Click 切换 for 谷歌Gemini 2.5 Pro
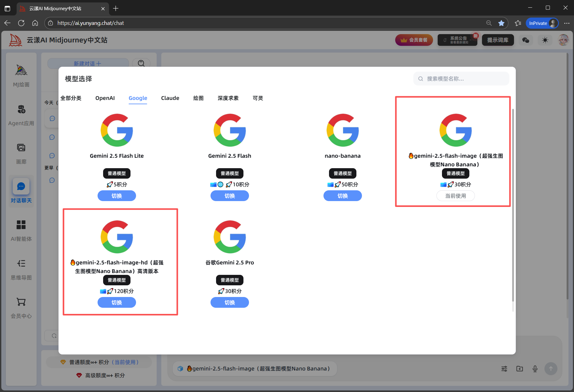Screen dimensions: 574x392 coord(230,303)
